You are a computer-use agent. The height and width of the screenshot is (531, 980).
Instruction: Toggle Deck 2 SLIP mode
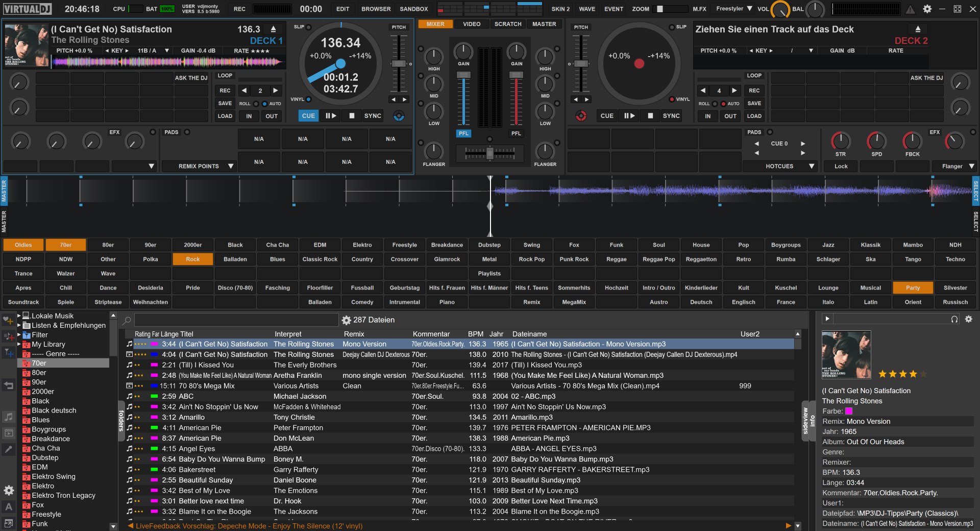tap(672, 27)
